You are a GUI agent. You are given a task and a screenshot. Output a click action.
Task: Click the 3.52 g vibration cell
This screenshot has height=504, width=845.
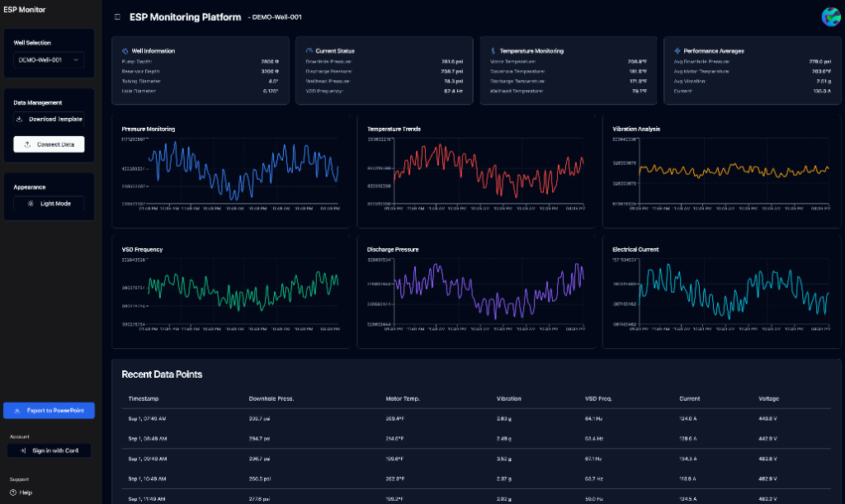(504, 459)
